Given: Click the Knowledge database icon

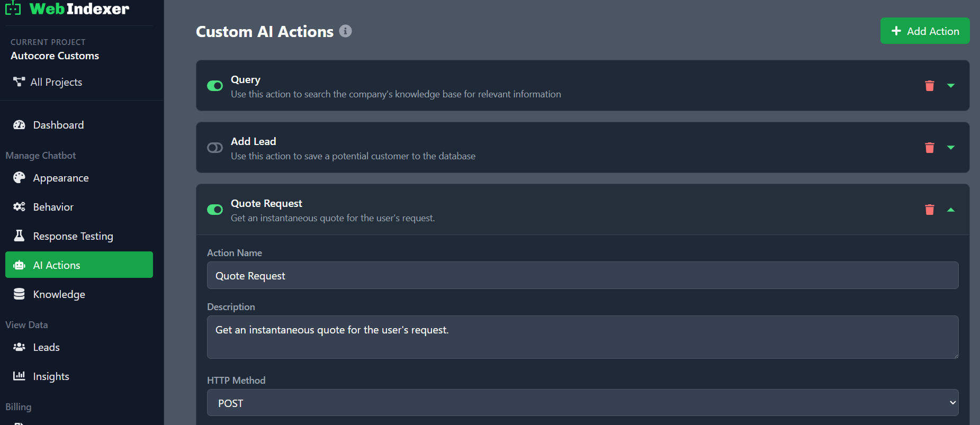Looking at the screenshot, I should point(19,294).
